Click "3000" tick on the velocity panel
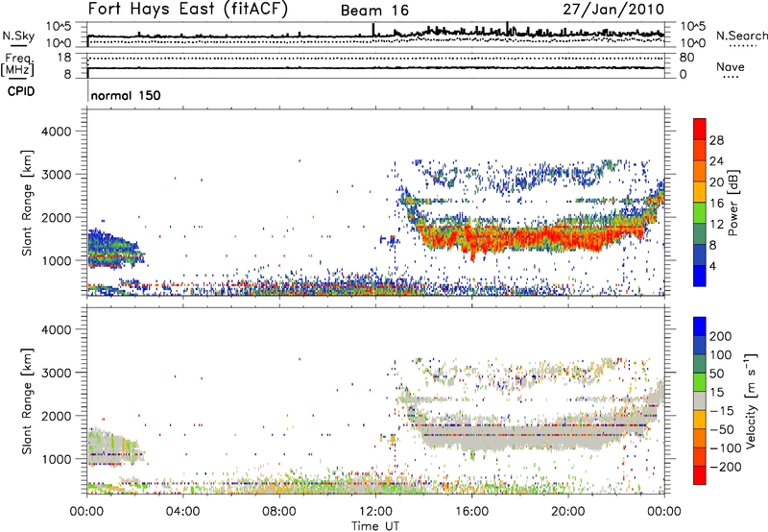 (56, 373)
